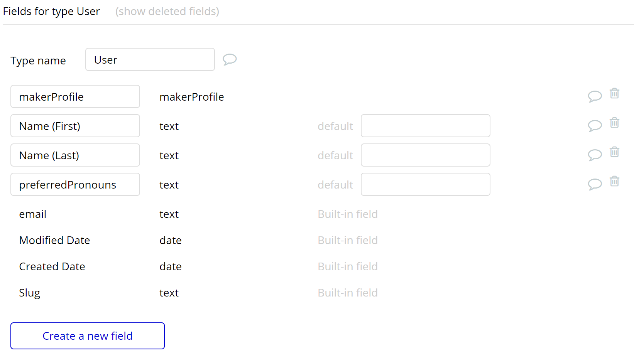The image size is (634, 364).
Task: Click the date type of Created Date
Action: tap(171, 266)
